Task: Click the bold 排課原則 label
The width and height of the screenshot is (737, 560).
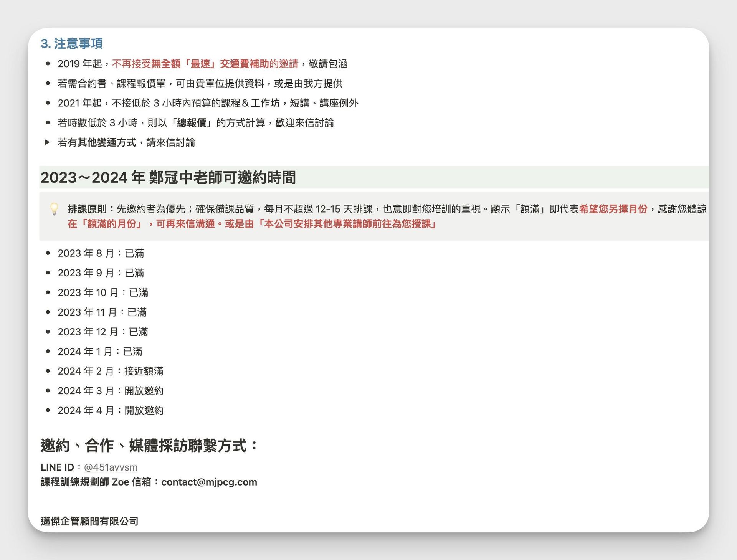Action: pyautogui.click(x=87, y=209)
